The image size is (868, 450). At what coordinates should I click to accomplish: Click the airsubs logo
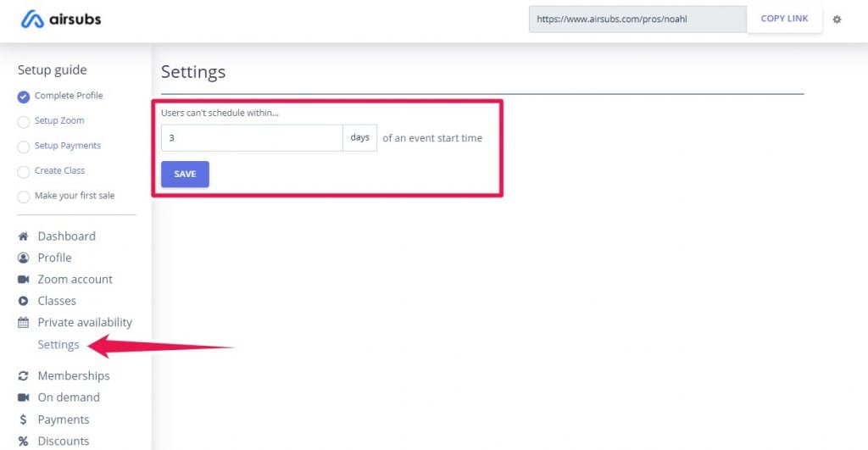click(61, 19)
